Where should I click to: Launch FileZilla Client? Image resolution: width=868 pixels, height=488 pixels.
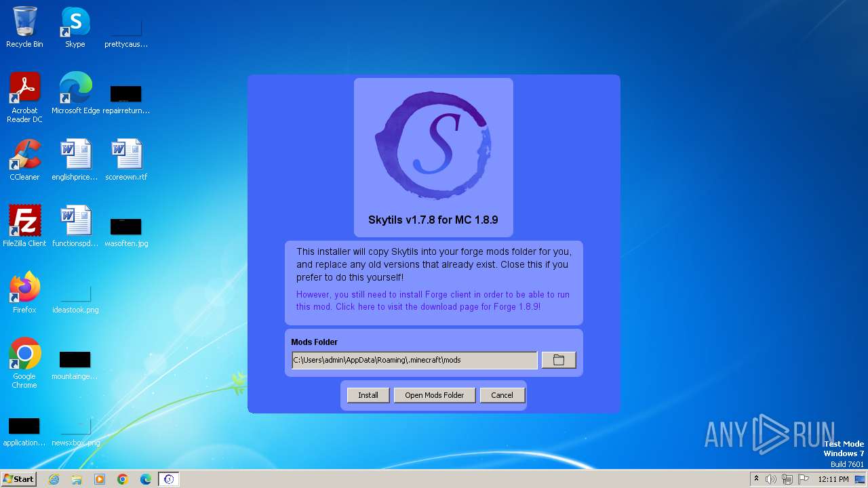pos(24,226)
